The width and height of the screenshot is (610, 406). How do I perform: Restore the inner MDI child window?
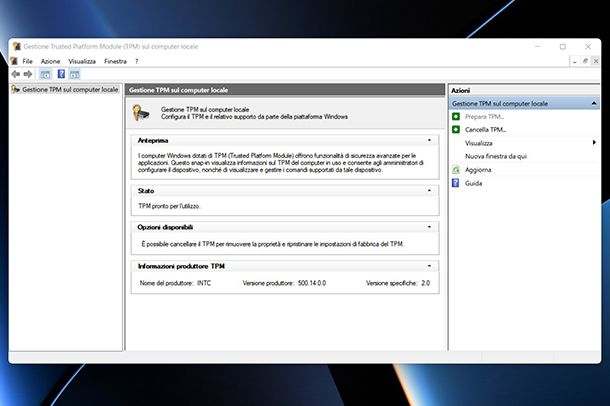click(x=585, y=61)
